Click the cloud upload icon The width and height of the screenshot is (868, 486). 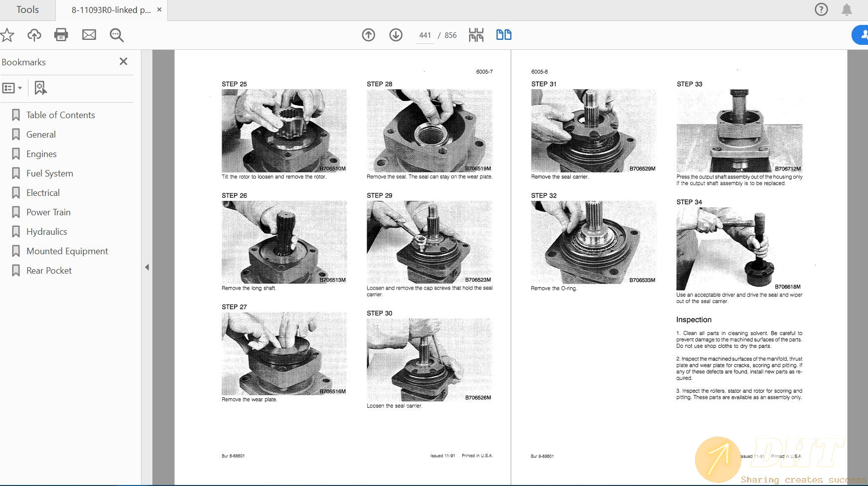(x=34, y=35)
